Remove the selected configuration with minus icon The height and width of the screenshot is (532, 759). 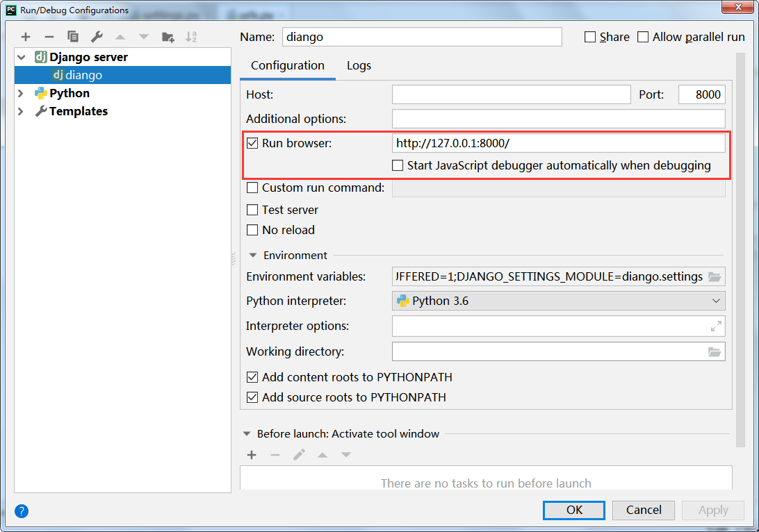pos(49,37)
